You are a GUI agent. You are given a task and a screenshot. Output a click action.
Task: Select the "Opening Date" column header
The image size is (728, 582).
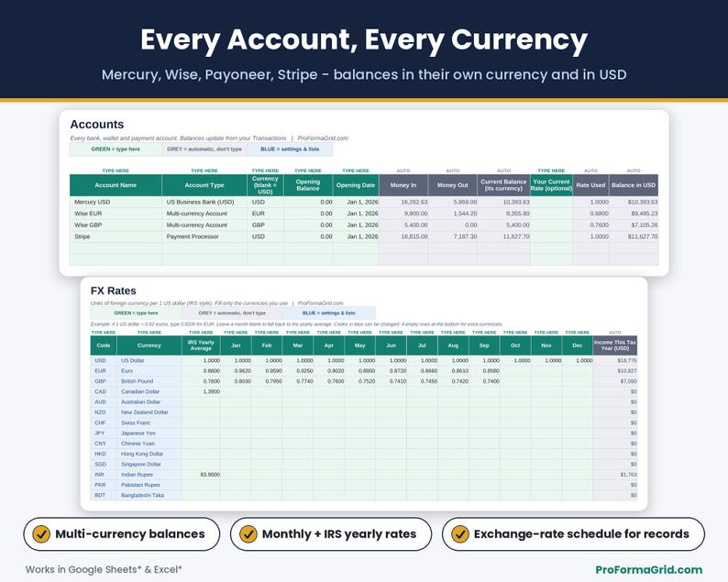coord(356,185)
